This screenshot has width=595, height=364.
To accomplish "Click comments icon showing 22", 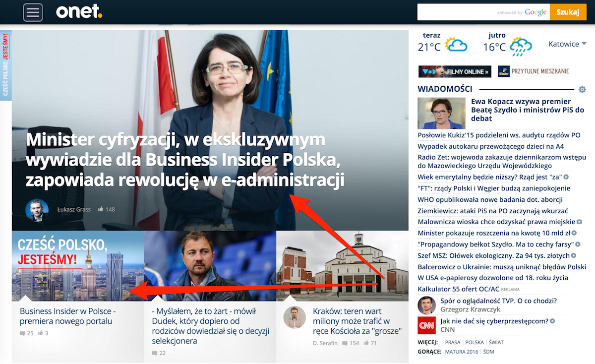I will (155, 353).
